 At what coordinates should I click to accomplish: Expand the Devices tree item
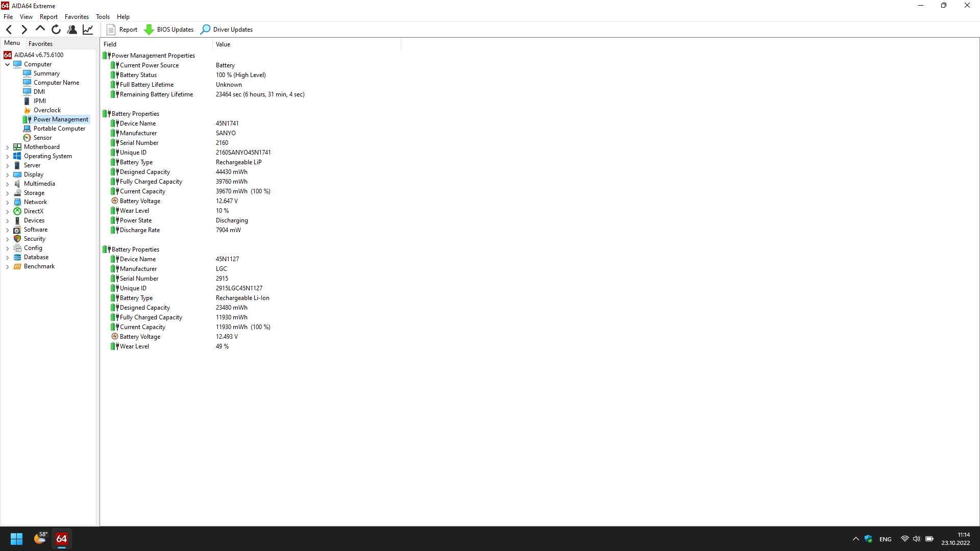8,220
